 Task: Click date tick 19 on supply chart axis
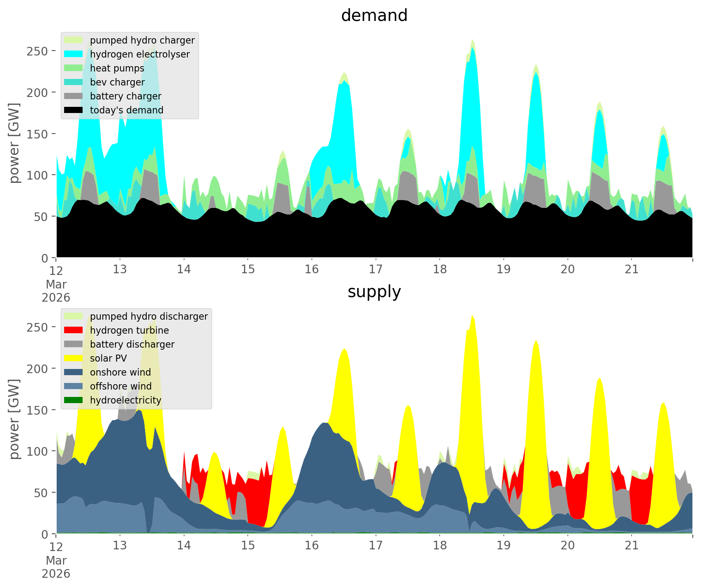coord(504,546)
